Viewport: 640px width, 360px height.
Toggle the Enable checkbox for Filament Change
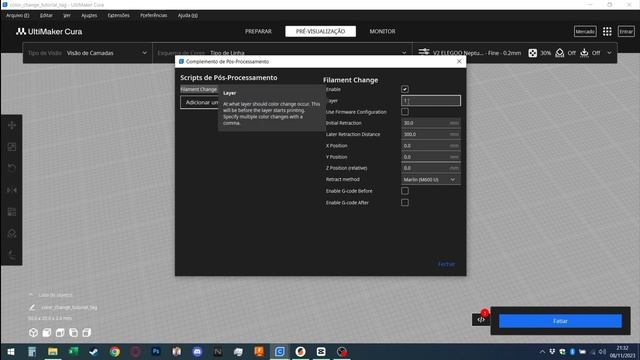tap(404, 89)
